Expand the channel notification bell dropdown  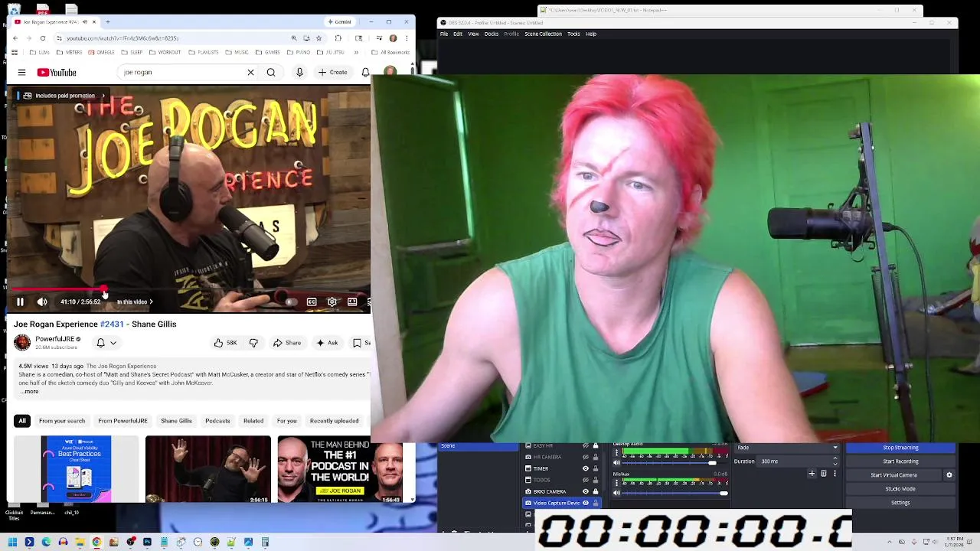(x=106, y=343)
